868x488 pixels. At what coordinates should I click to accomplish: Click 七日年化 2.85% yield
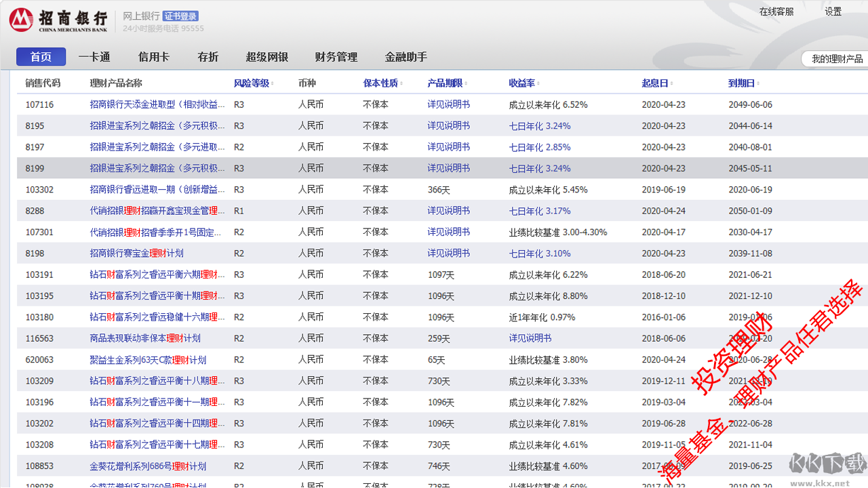(x=540, y=147)
